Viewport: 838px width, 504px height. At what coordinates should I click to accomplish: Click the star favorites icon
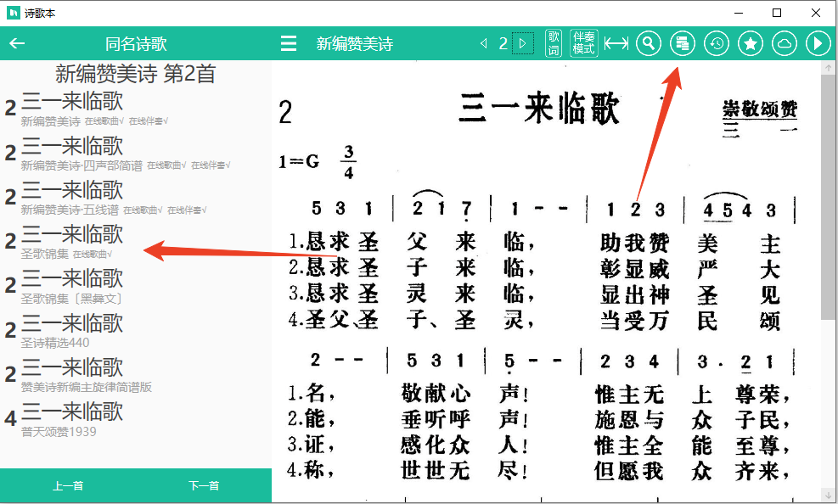[x=751, y=44]
